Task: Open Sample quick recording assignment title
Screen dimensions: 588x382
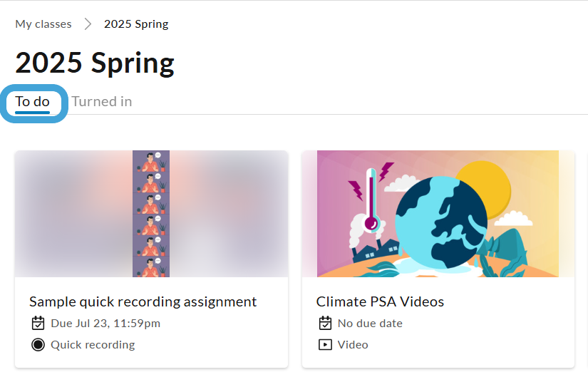Action: tap(143, 301)
